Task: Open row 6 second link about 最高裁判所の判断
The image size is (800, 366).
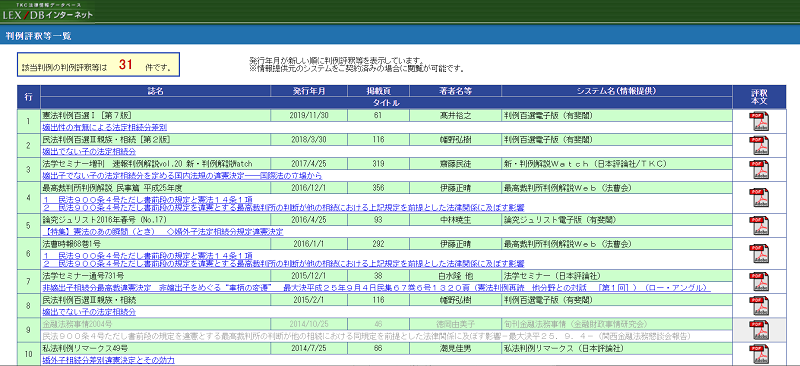Action: click(284, 263)
